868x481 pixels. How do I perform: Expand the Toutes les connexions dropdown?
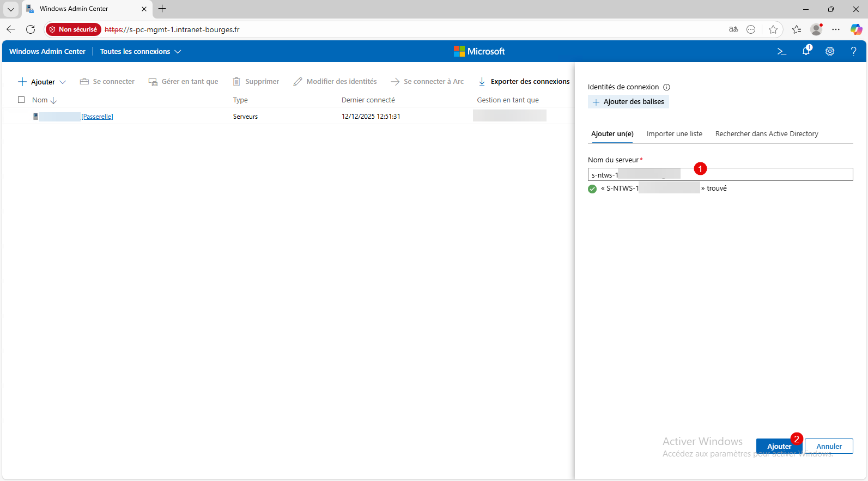140,52
